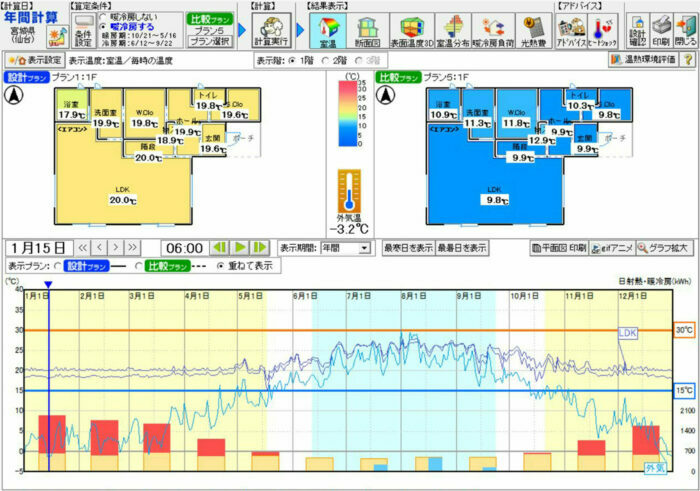Go to the next day arrow

(x=116, y=247)
